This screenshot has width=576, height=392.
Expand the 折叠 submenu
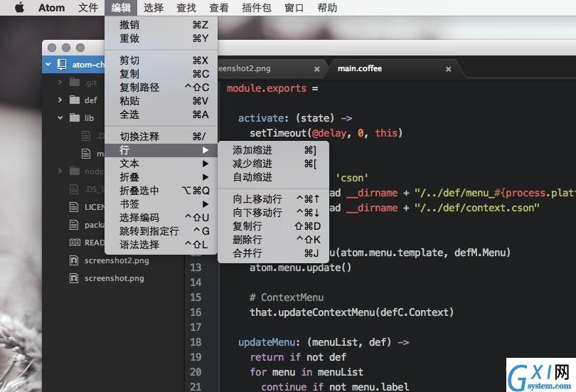tap(161, 177)
